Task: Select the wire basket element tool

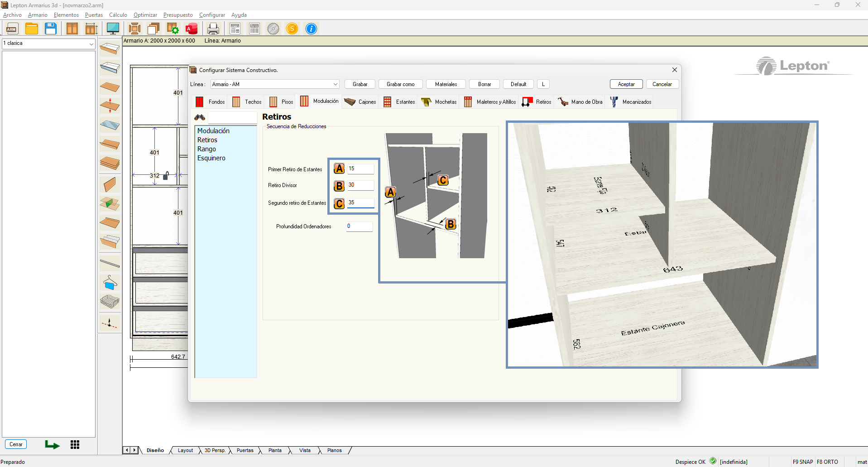Action: [110, 301]
